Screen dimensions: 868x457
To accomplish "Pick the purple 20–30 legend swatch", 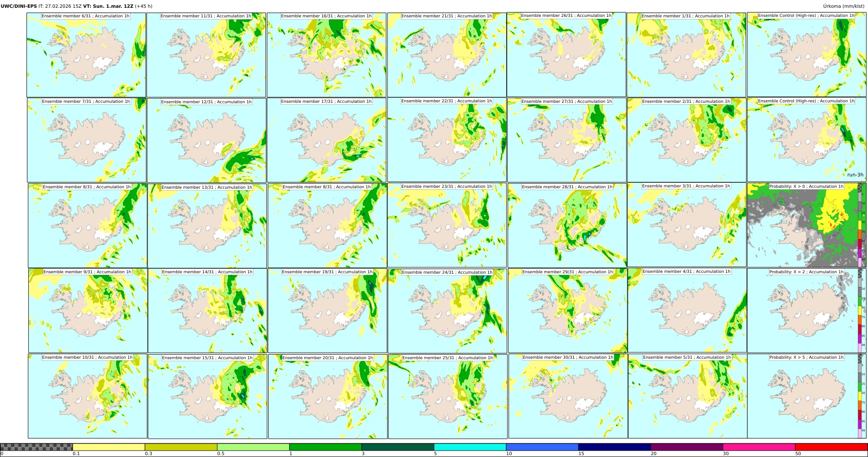I will (687, 447).
